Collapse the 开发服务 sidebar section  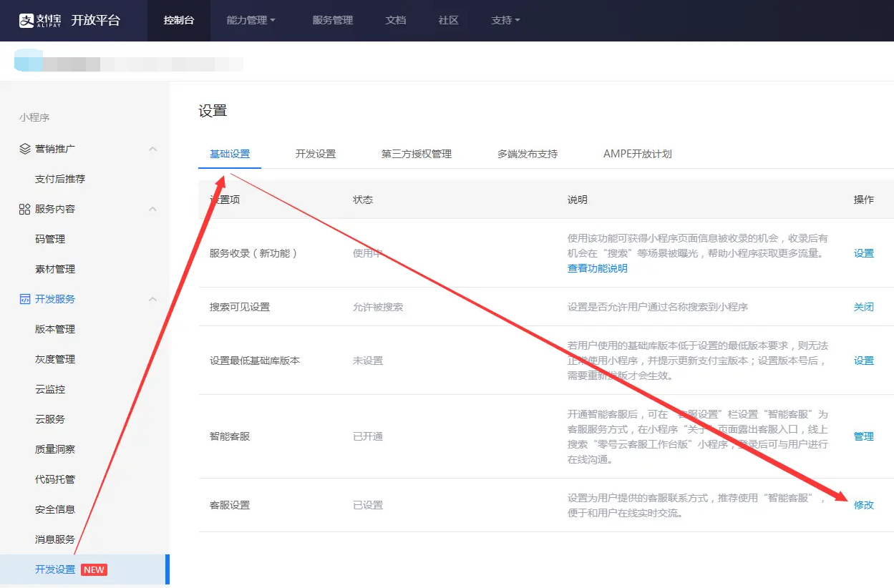click(x=152, y=299)
